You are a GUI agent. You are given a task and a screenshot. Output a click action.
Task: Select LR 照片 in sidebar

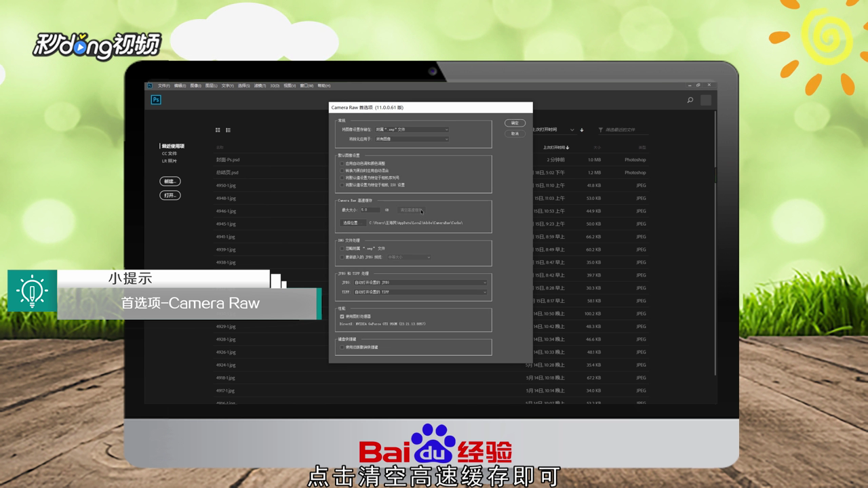pyautogui.click(x=169, y=161)
